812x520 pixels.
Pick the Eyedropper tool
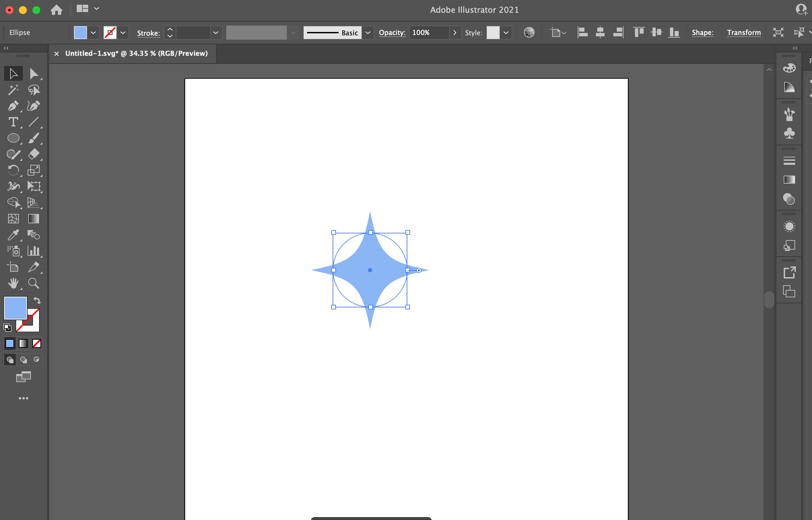pyautogui.click(x=13, y=235)
